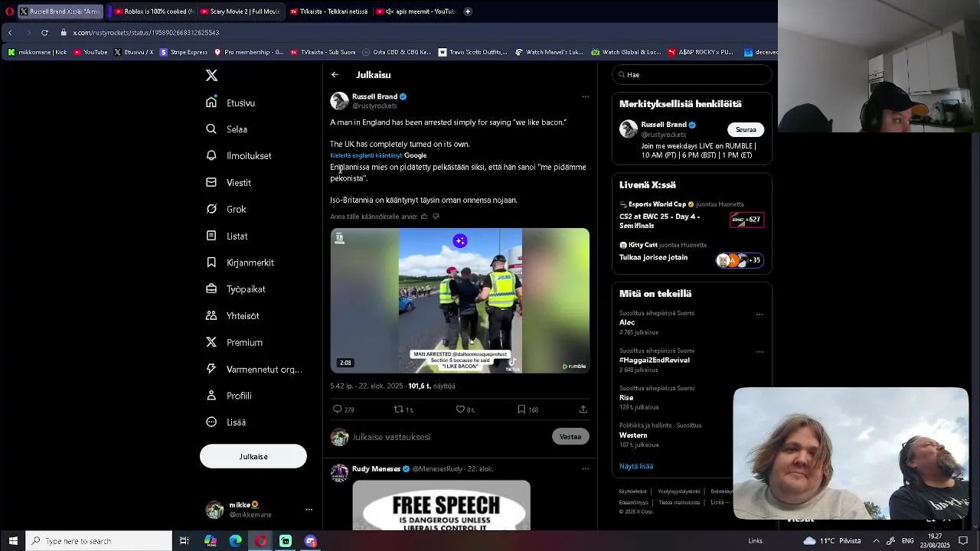The width and height of the screenshot is (980, 551).
Task: Open Western trending topic
Action: pyautogui.click(x=633, y=435)
